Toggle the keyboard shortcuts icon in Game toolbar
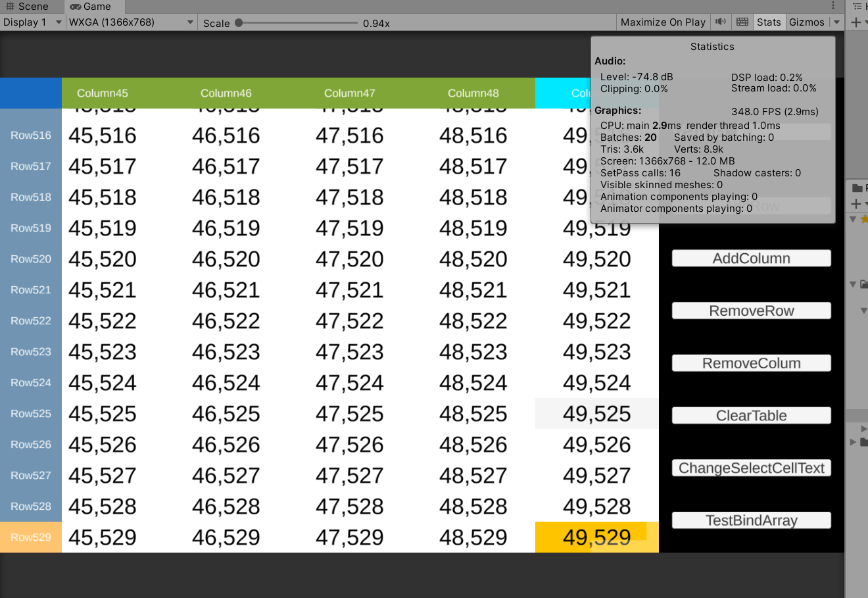 coord(742,22)
